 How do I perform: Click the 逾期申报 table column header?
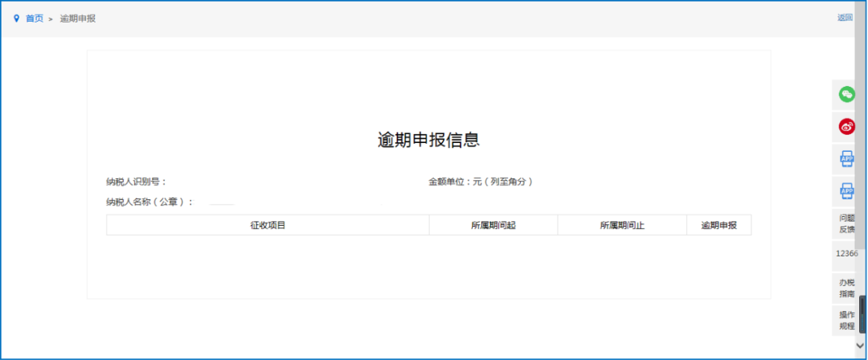(x=719, y=225)
